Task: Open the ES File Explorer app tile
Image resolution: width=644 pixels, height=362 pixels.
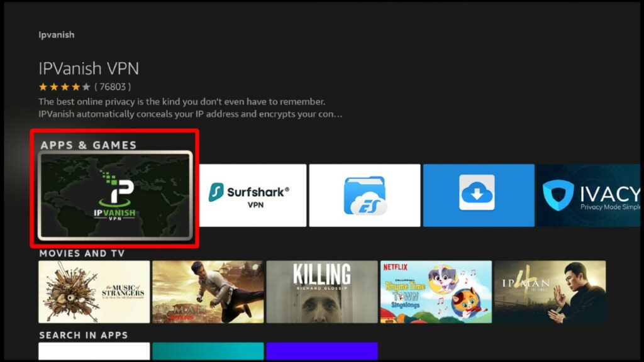Action: 365,195
